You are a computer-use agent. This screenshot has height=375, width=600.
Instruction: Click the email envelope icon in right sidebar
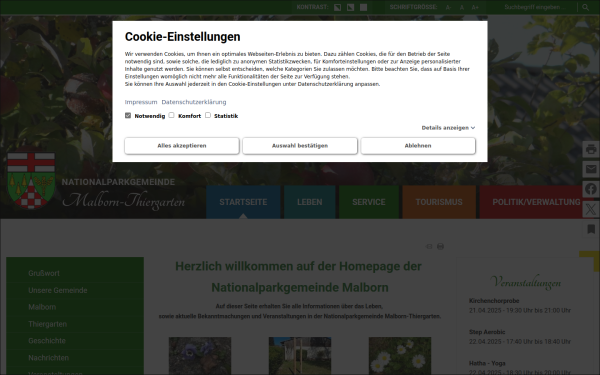[591, 169]
